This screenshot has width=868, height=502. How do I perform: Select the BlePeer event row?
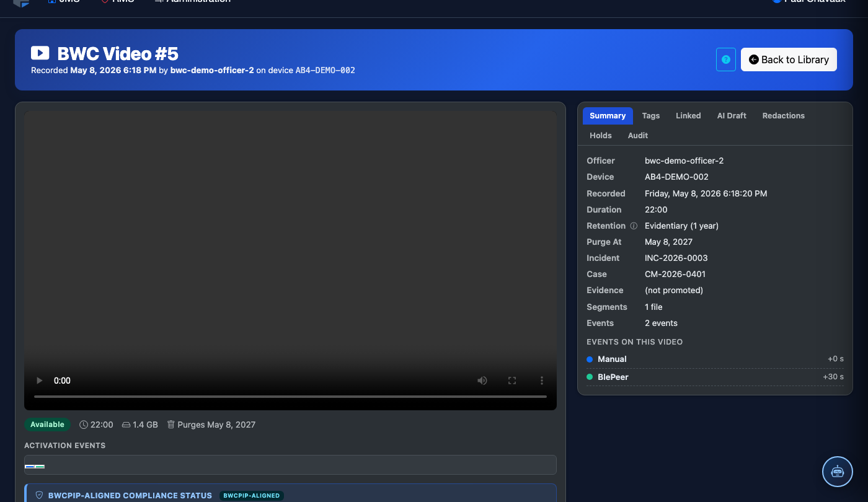coord(715,377)
